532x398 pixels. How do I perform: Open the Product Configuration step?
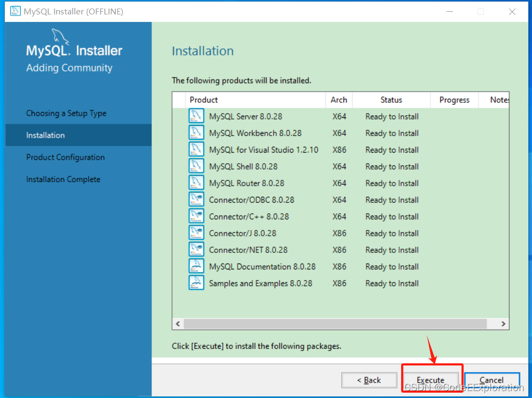click(66, 157)
